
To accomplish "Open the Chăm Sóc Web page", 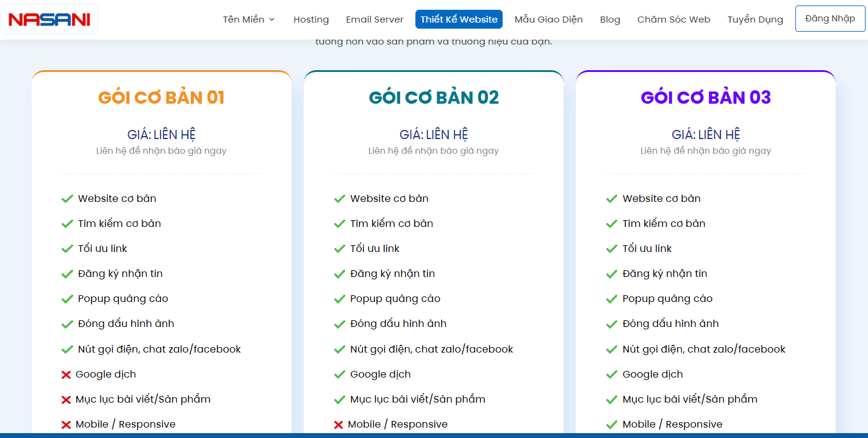I will [x=673, y=19].
